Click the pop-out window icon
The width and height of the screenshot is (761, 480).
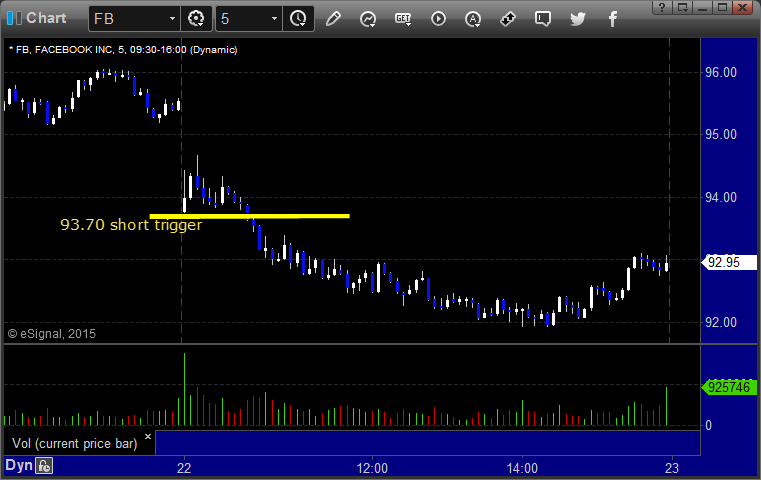click(683, 7)
